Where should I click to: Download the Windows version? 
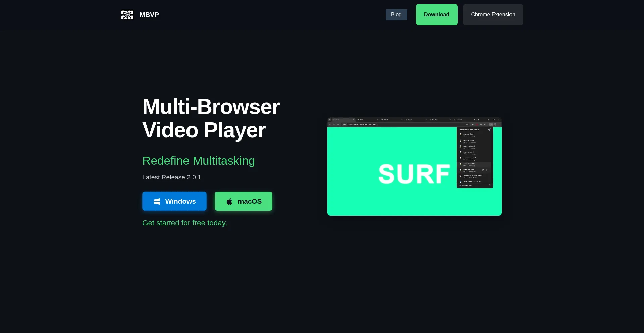point(174,201)
